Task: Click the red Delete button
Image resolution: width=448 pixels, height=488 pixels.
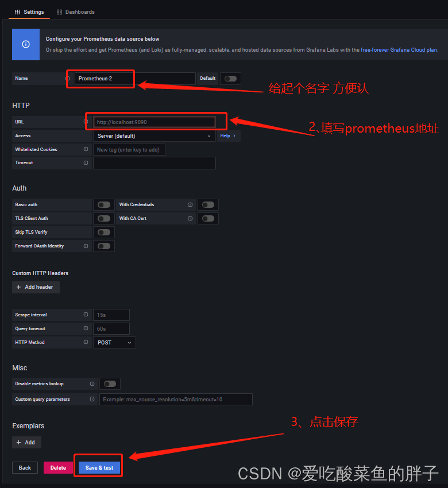Action: [58, 468]
